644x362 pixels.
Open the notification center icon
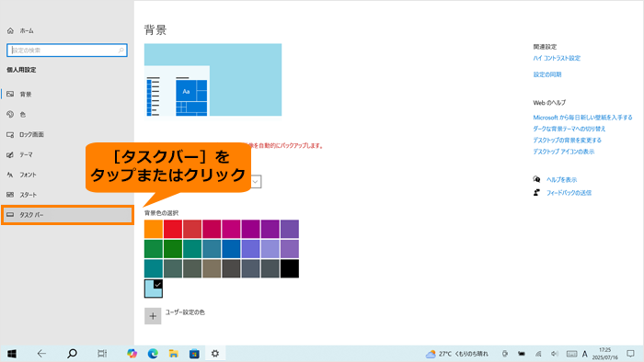pyautogui.click(x=630, y=354)
